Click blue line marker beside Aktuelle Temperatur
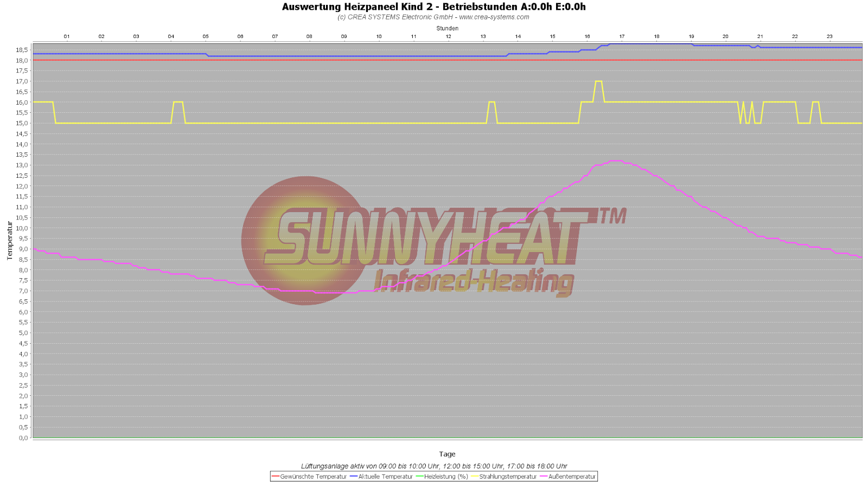The height and width of the screenshot is (482, 868). (354, 477)
